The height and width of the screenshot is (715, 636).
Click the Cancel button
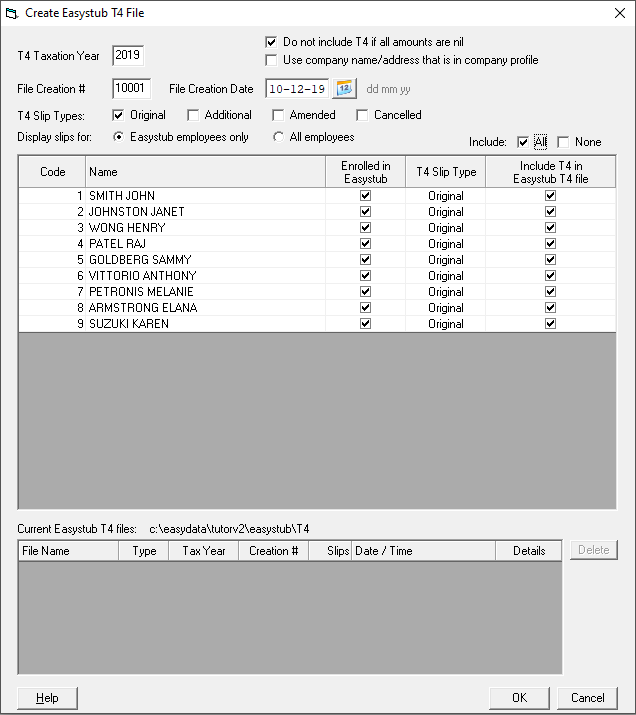click(587, 698)
